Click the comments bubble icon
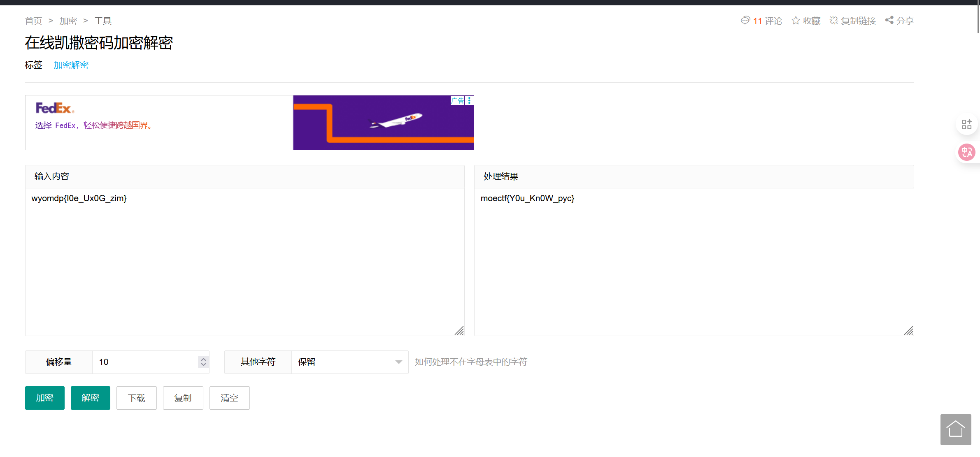Screen dimensions: 980x457 tap(745, 21)
